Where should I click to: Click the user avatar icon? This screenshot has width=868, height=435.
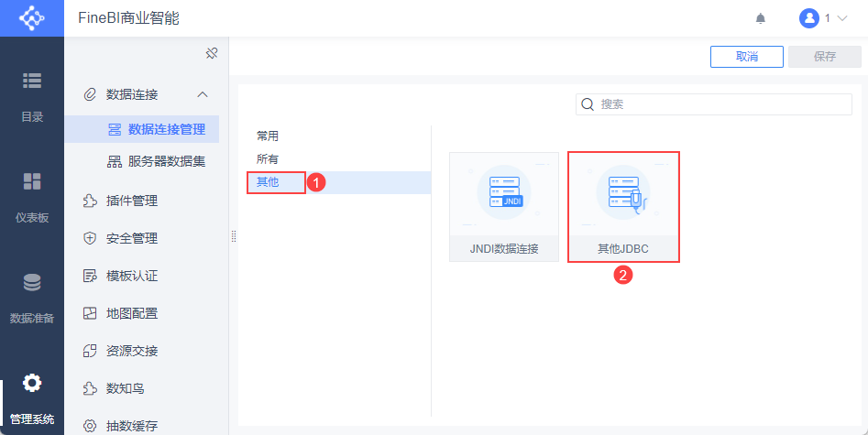coord(808,18)
